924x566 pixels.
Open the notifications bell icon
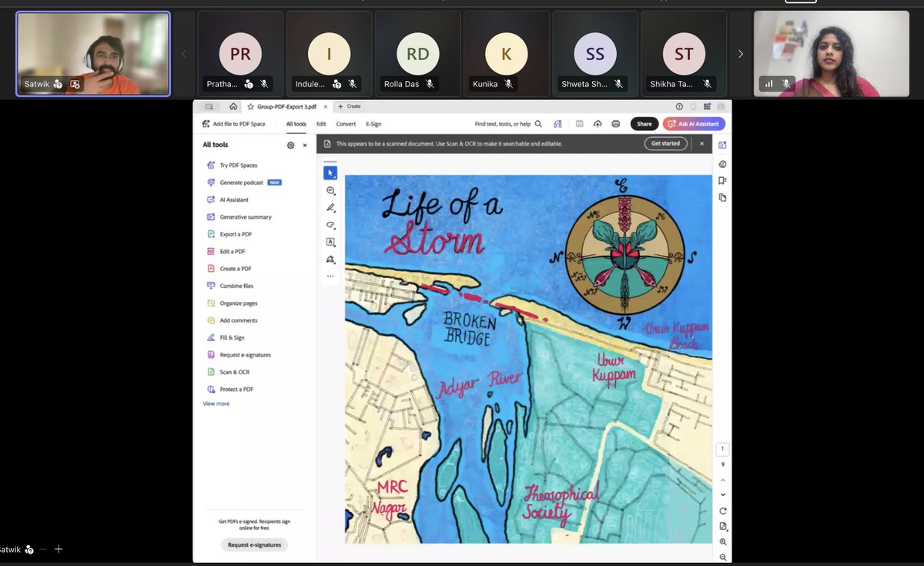click(x=693, y=106)
